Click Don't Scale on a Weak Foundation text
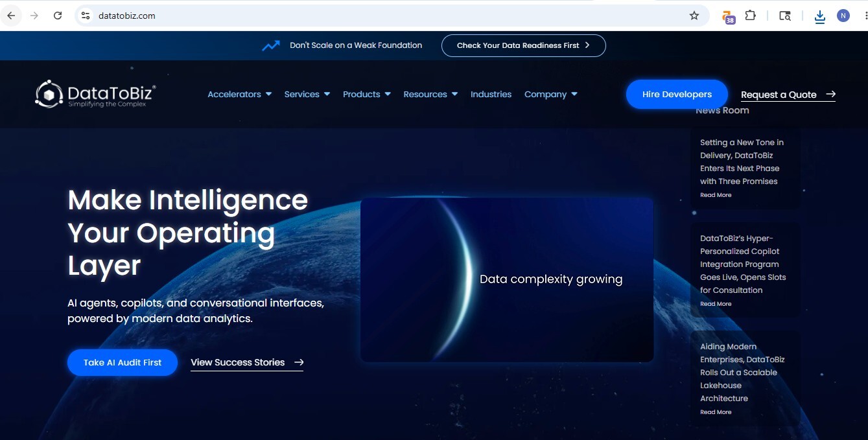 356,45
